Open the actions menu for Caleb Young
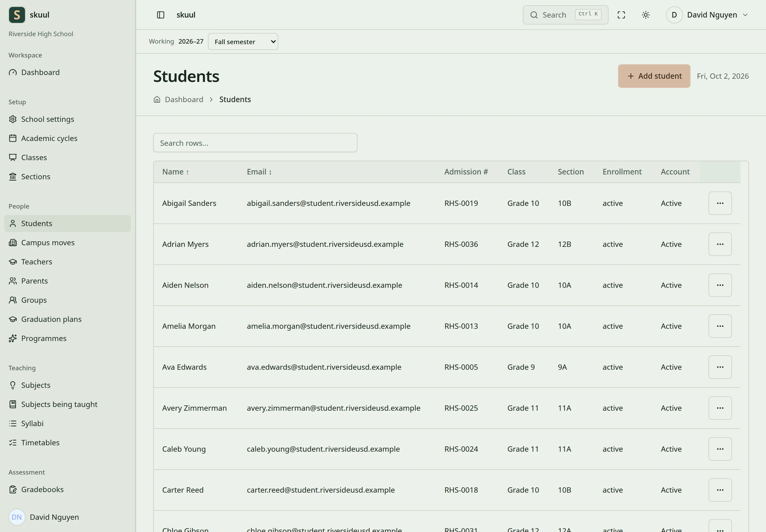This screenshot has width=766, height=532. pyautogui.click(x=720, y=449)
